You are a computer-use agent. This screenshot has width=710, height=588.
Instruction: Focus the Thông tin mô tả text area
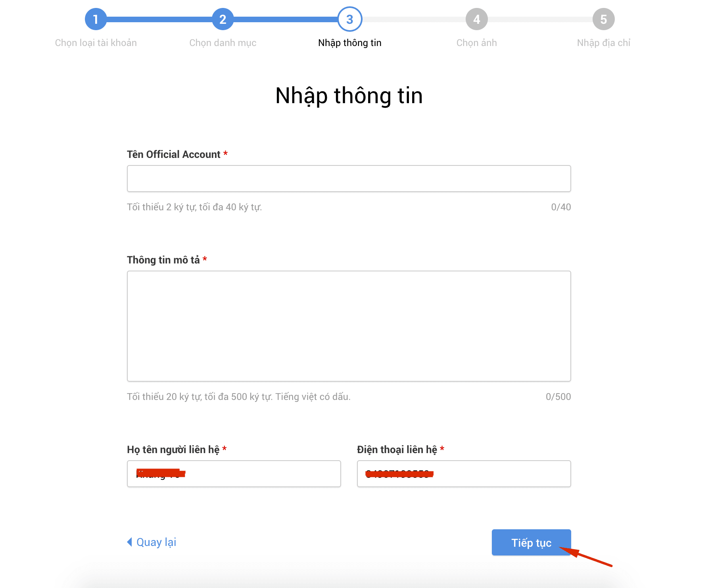[349, 326]
